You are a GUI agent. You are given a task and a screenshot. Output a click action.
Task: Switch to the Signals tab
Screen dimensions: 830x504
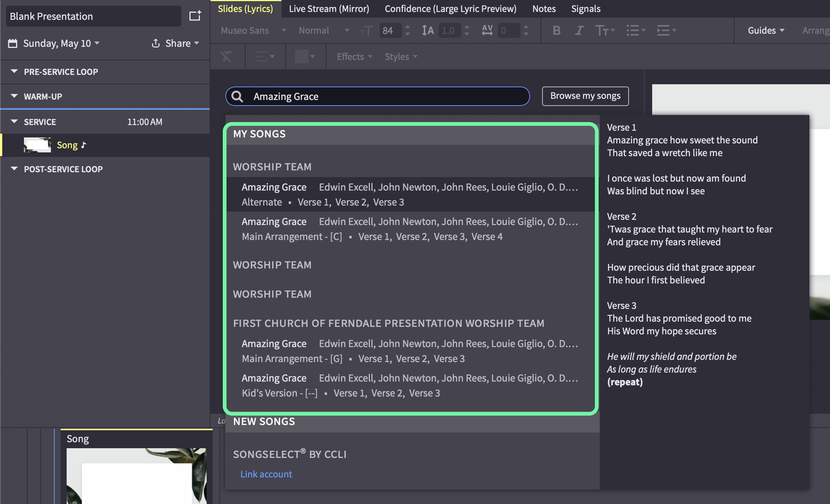pos(586,9)
